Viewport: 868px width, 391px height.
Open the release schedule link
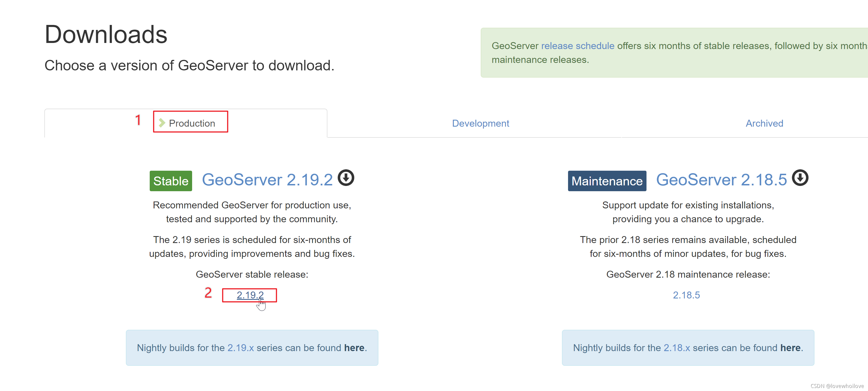tap(577, 46)
